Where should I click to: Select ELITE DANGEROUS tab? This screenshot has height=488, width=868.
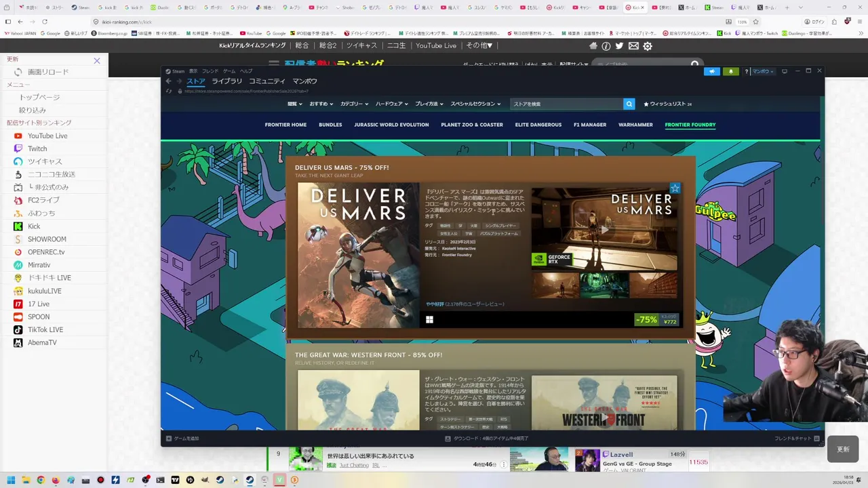pos(538,125)
